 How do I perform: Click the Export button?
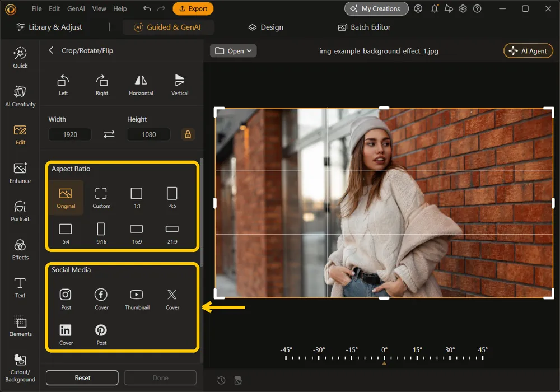click(193, 8)
